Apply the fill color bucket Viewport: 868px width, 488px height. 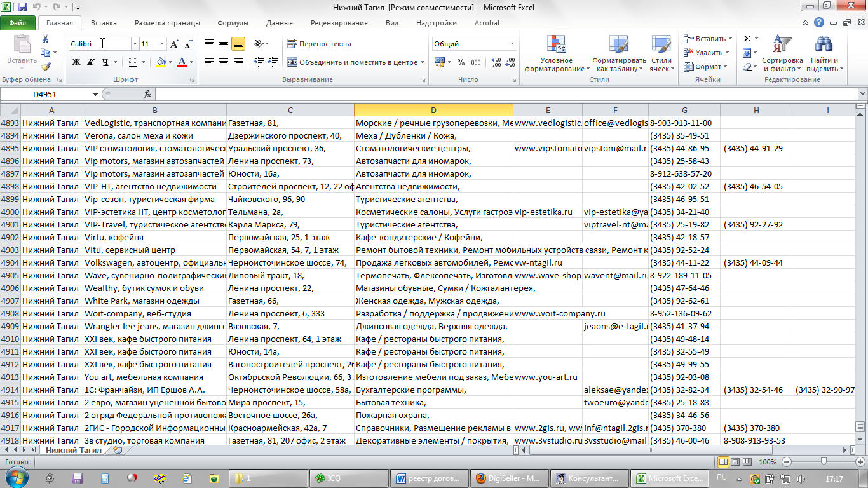[x=161, y=62]
